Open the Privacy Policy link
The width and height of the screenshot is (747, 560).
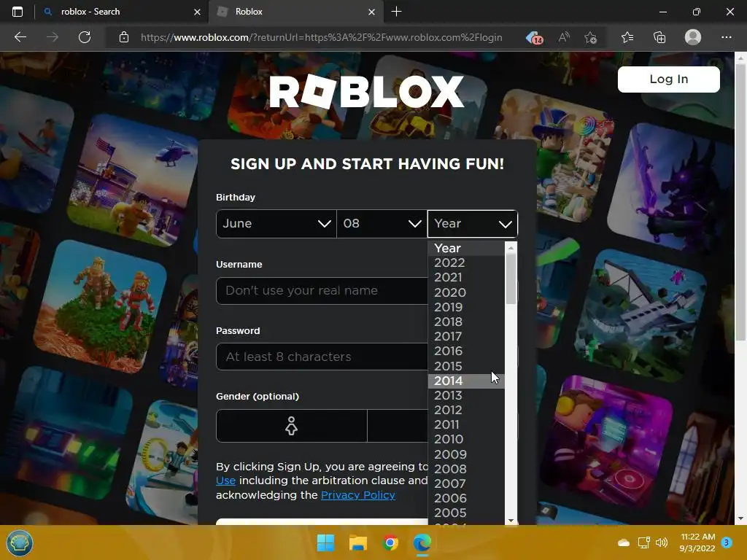click(x=357, y=495)
